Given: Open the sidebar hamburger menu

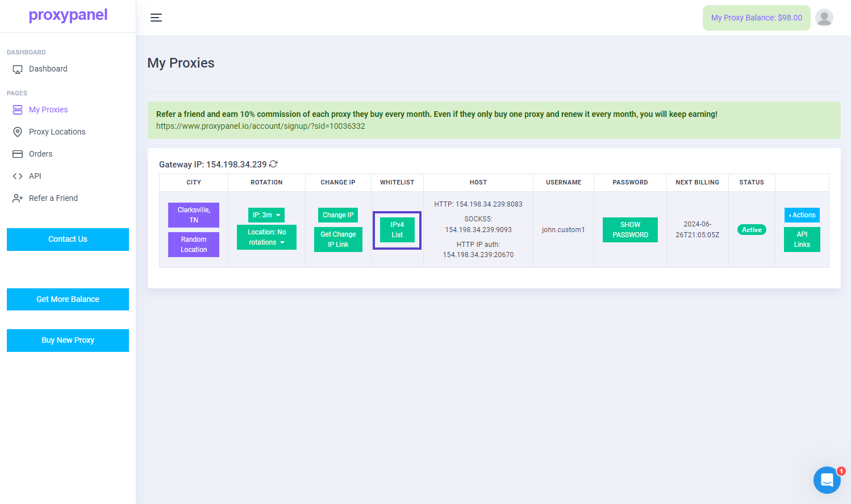Looking at the screenshot, I should click(x=156, y=18).
